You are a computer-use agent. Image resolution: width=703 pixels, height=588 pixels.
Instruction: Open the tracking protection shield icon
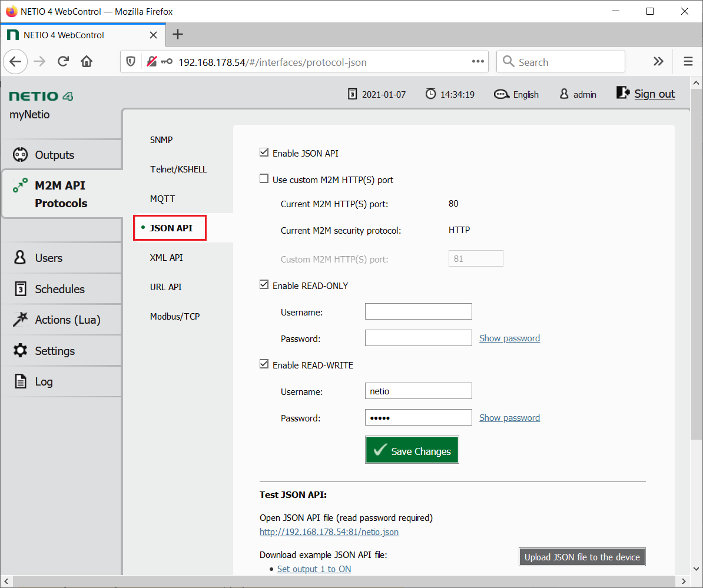coord(131,61)
